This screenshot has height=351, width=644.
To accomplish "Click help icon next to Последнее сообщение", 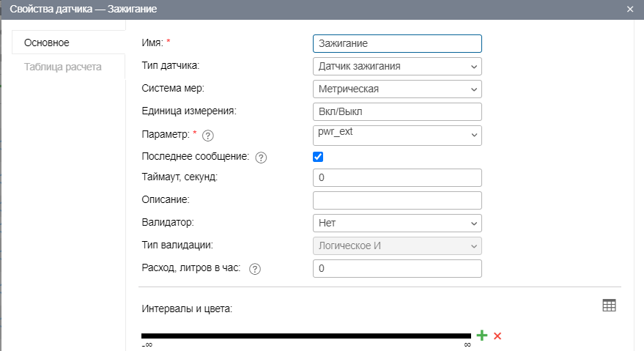I will point(262,157).
